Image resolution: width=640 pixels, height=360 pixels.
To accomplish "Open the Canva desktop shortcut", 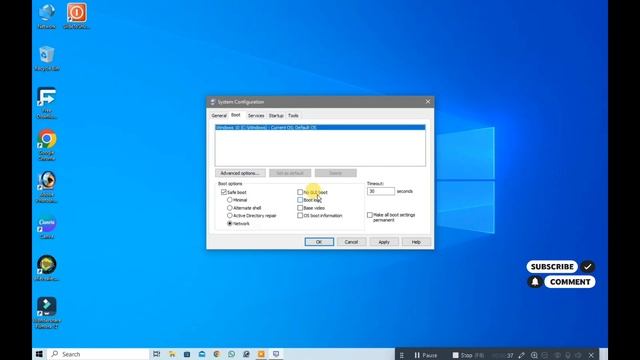I will [x=47, y=227].
